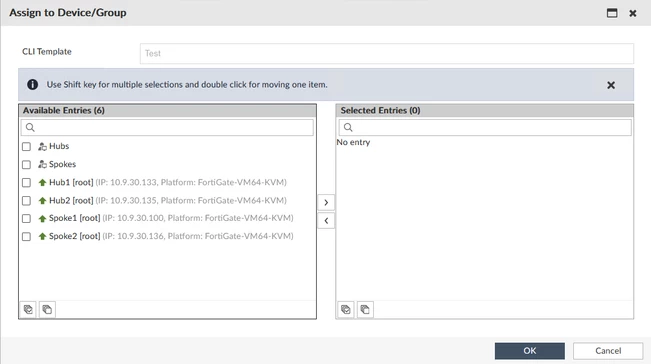Check the Spoke1 [root] device checkbox

[26, 218]
